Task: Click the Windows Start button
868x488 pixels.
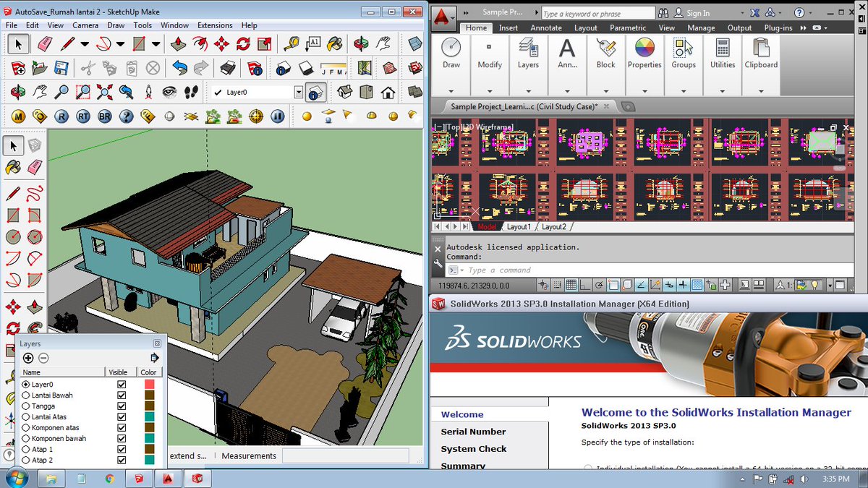Action: pyautogui.click(x=17, y=478)
